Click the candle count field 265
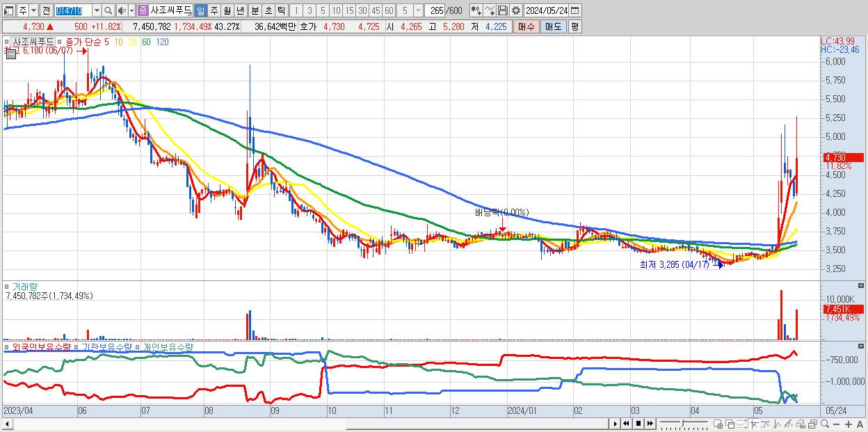Image resolution: width=868 pixels, height=432 pixels. point(435,10)
